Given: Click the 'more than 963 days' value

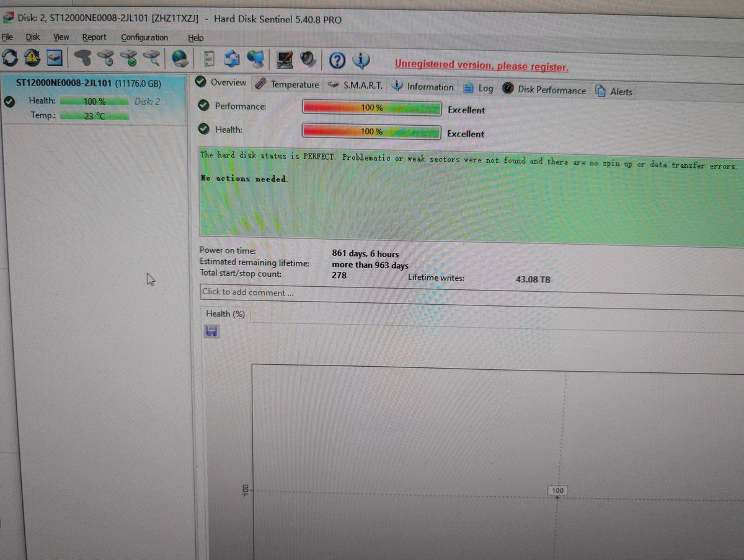Looking at the screenshot, I should coord(370,265).
